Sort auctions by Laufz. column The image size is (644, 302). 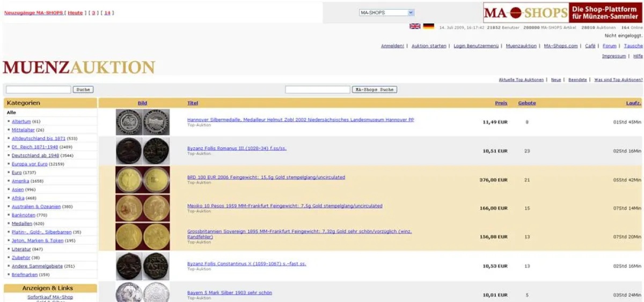634,103
